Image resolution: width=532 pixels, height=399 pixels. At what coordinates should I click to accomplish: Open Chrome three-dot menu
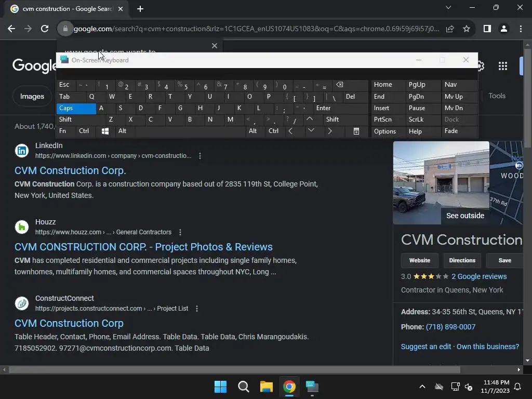pos(521,29)
